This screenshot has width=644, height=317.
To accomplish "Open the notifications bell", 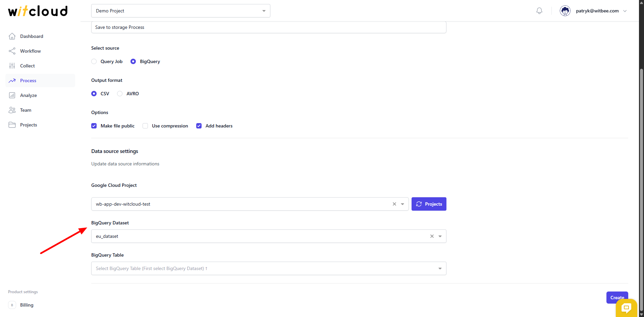I will [539, 11].
